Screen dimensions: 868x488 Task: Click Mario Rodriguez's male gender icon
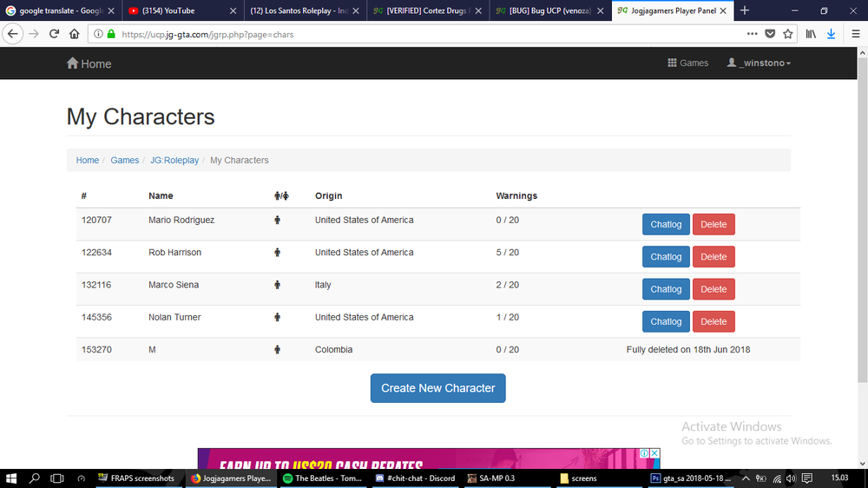tap(278, 220)
